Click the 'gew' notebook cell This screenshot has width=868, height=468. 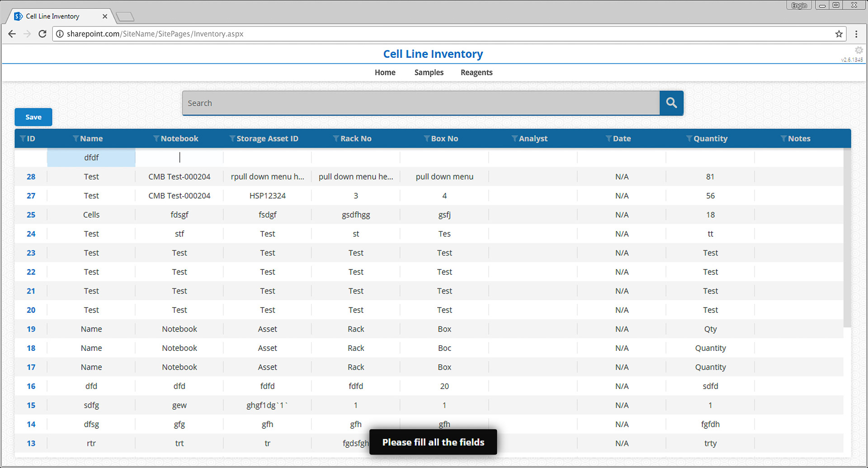179,405
